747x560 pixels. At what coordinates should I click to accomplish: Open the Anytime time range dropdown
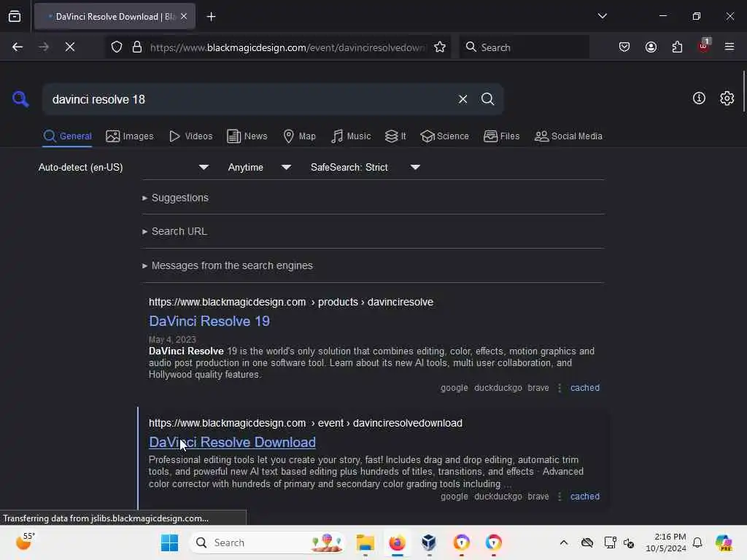pos(259,167)
